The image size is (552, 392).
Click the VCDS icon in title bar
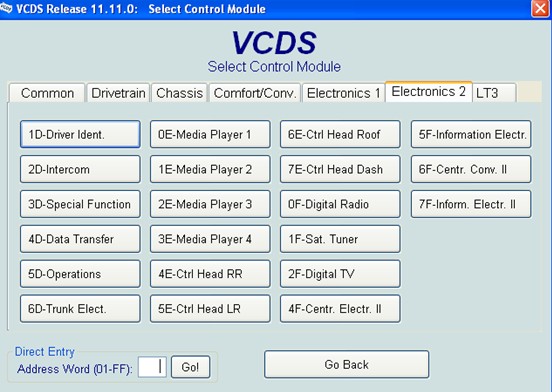(x=6, y=8)
